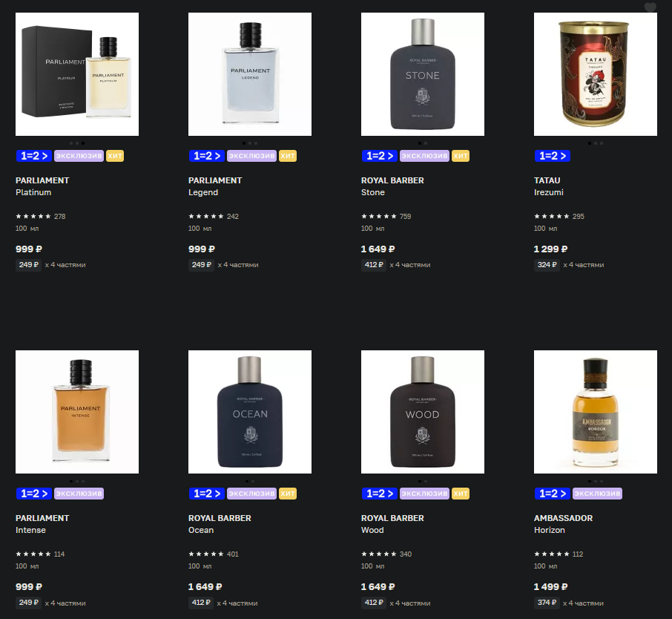
Task: Click the эксклюзив tag on Parliament Intense
Action: pos(79,494)
